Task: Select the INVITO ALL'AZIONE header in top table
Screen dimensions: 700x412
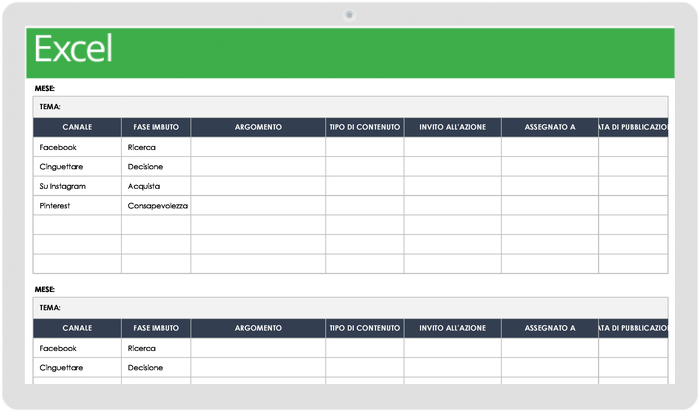Action: (452, 127)
